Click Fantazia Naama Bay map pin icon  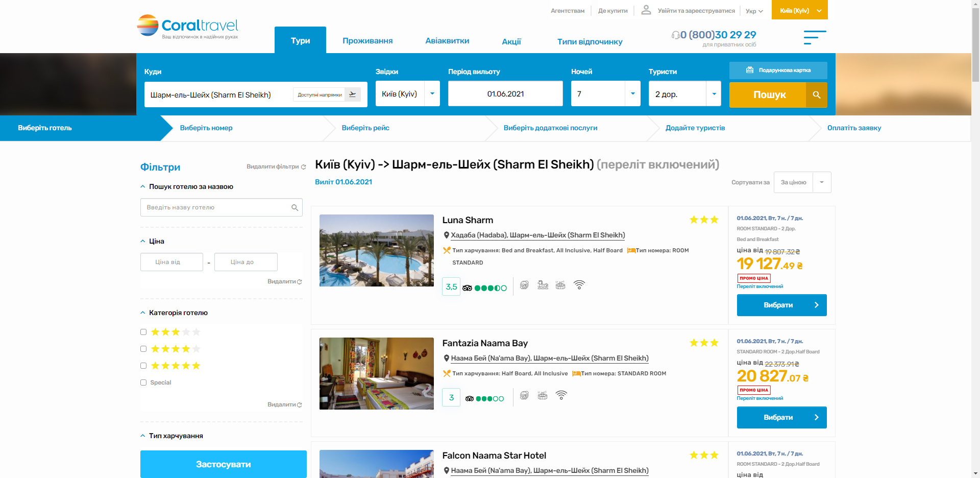pyautogui.click(x=447, y=358)
